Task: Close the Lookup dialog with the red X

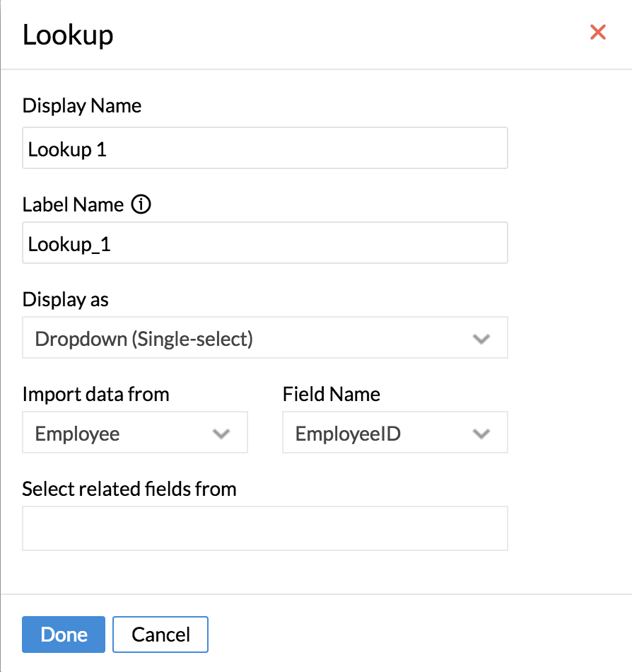Action: click(x=597, y=33)
